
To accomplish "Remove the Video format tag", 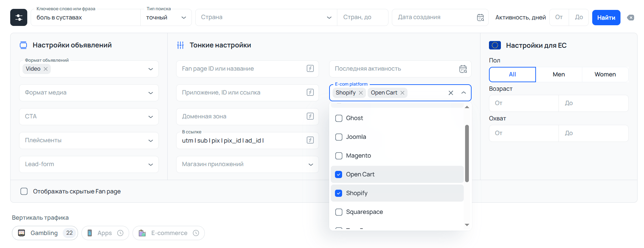I will tap(46, 69).
